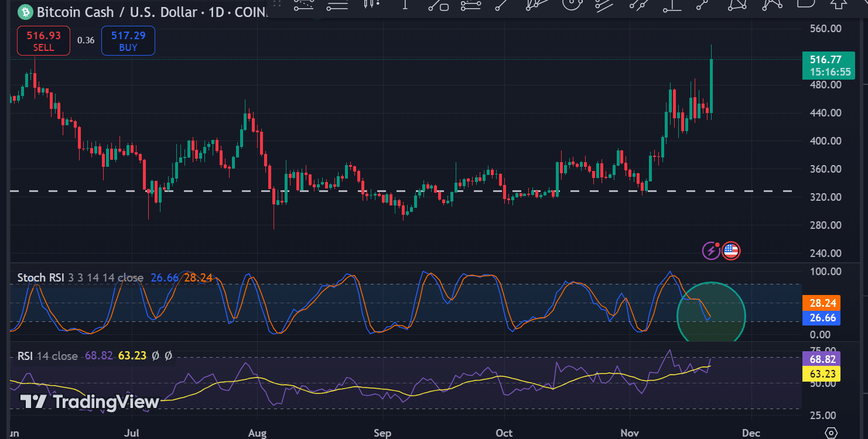Viewport: 868px width, 439px height.
Task: Click the Nov label on time axis
Action: [630, 433]
